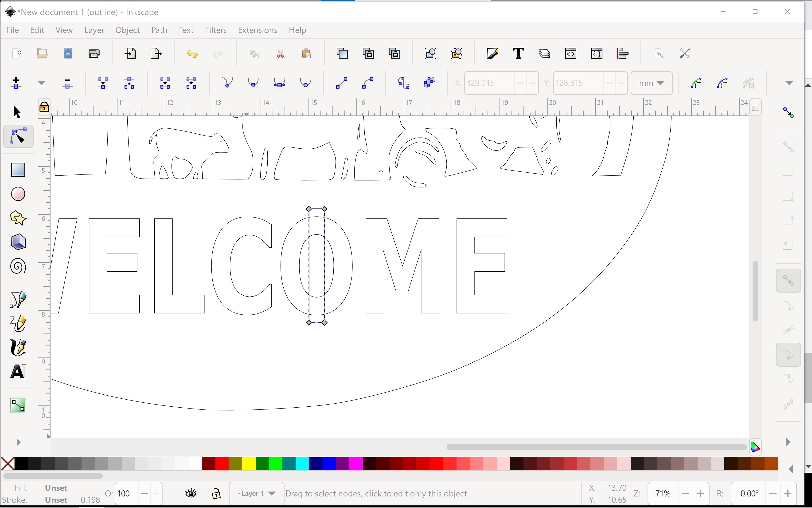Select the Selector arrow tool

[17, 112]
